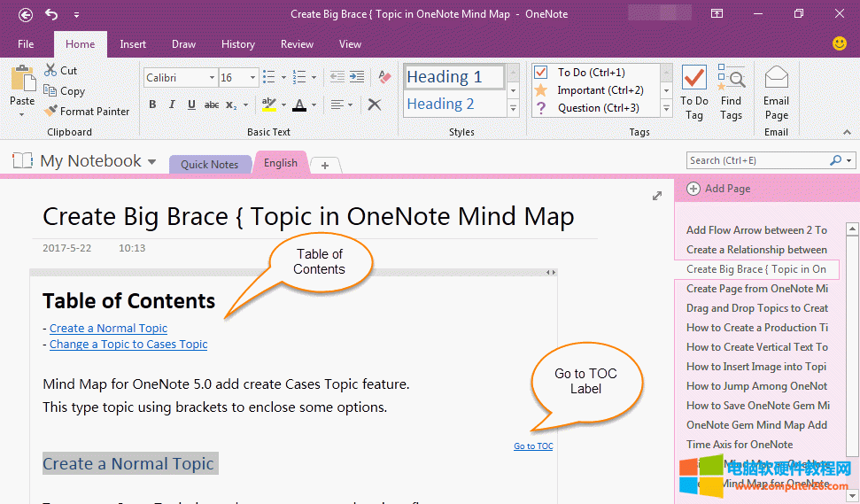Click the Cut scissors icon
The width and height of the screenshot is (860, 504).
(50, 70)
